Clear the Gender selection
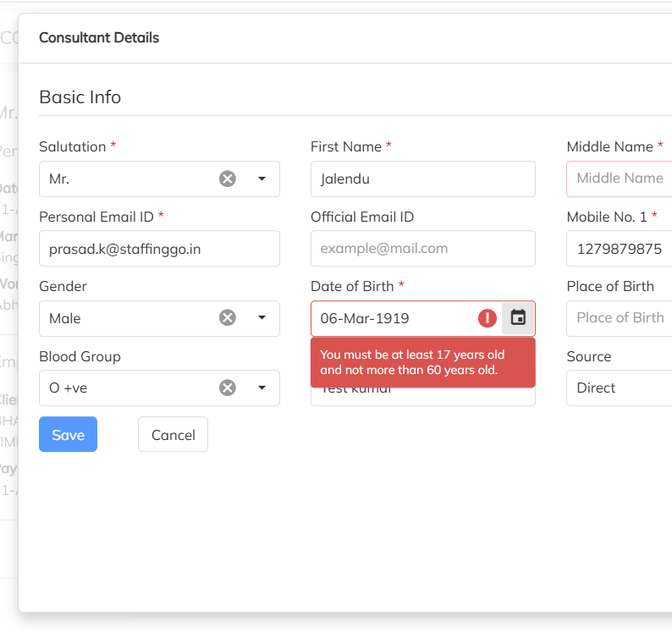This screenshot has height=638, width=672. click(228, 317)
